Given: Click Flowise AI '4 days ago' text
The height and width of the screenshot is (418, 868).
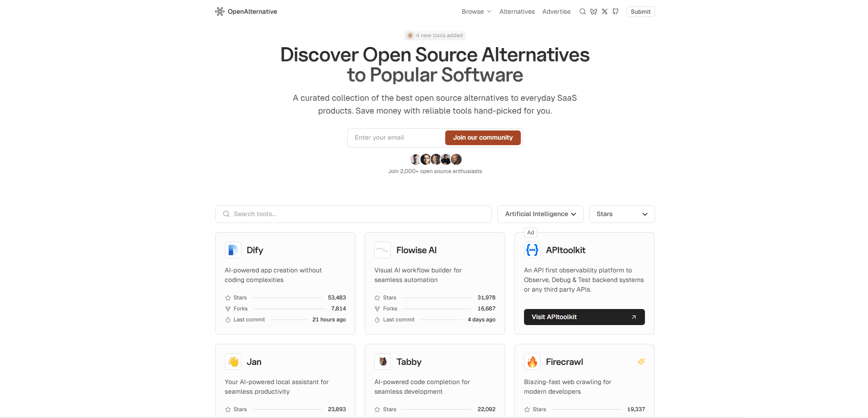Looking at the screenshot, I should (x=481, y=320).
